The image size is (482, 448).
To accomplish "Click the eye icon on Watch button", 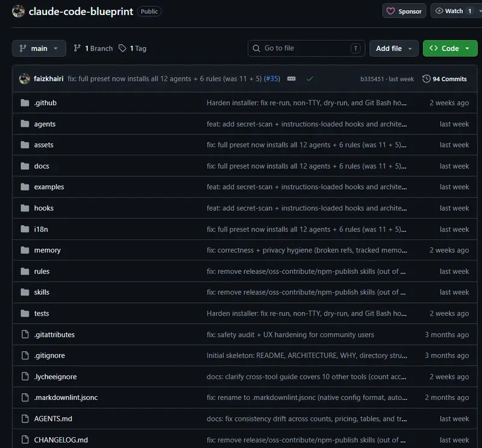I will tap(439, 11).
